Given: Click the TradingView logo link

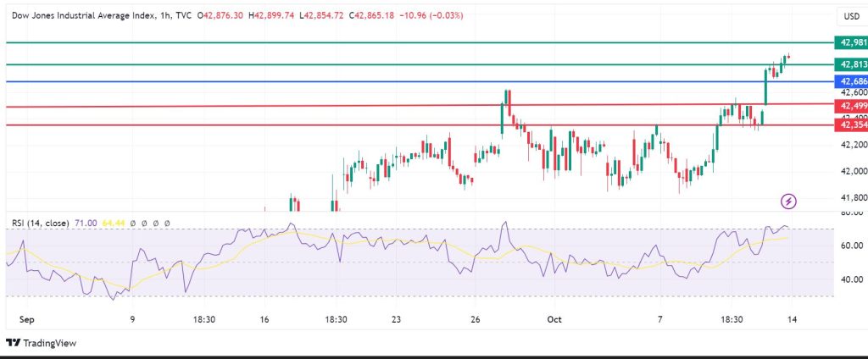Looking at the screenshot, I should (41, 343).
